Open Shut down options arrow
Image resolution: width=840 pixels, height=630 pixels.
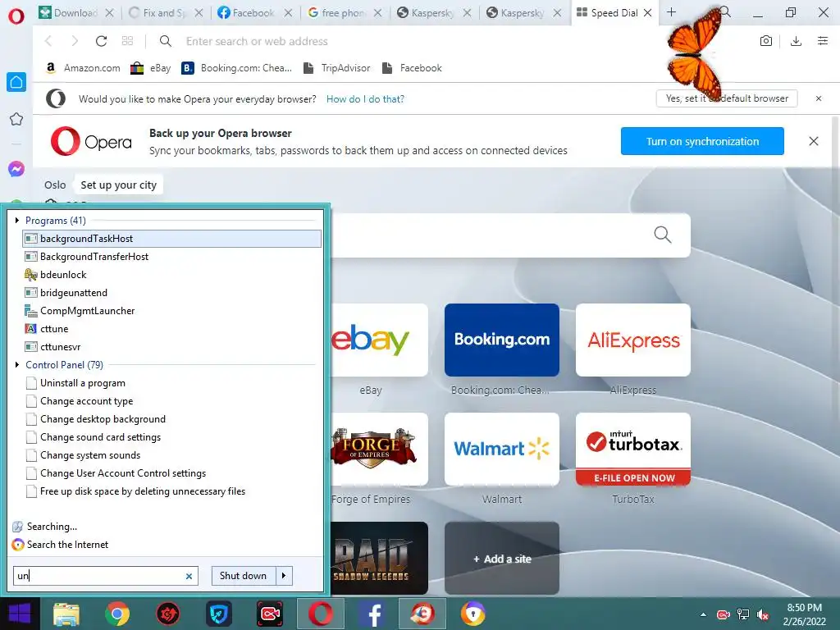tap(284, 576)
